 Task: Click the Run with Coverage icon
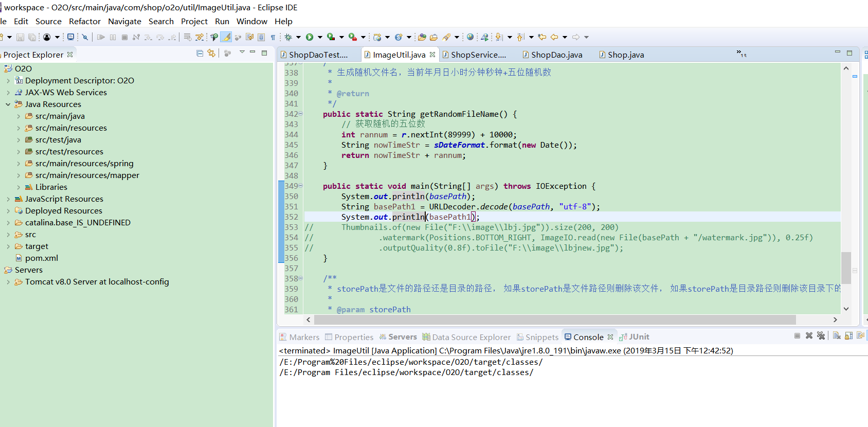point(331,37)
